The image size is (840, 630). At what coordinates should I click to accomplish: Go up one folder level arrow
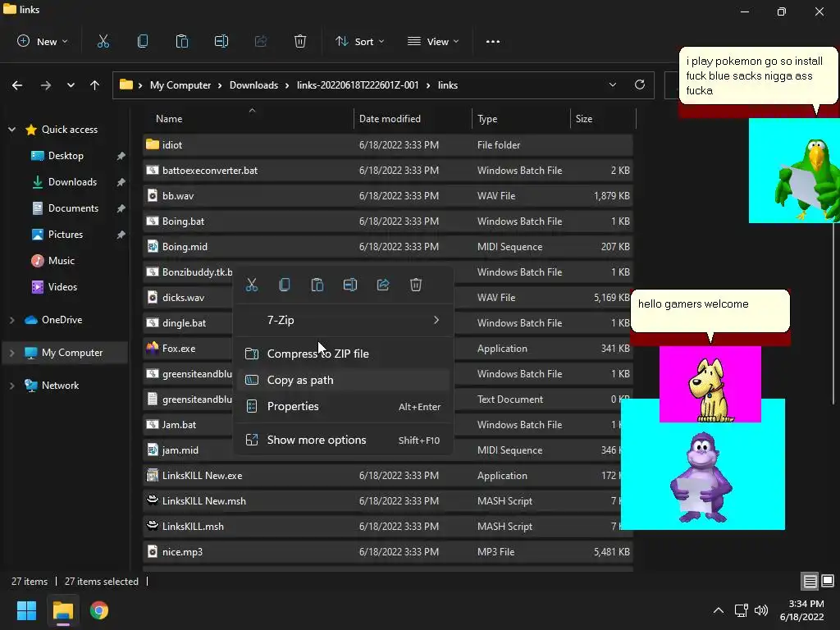(x=95, y=85)
